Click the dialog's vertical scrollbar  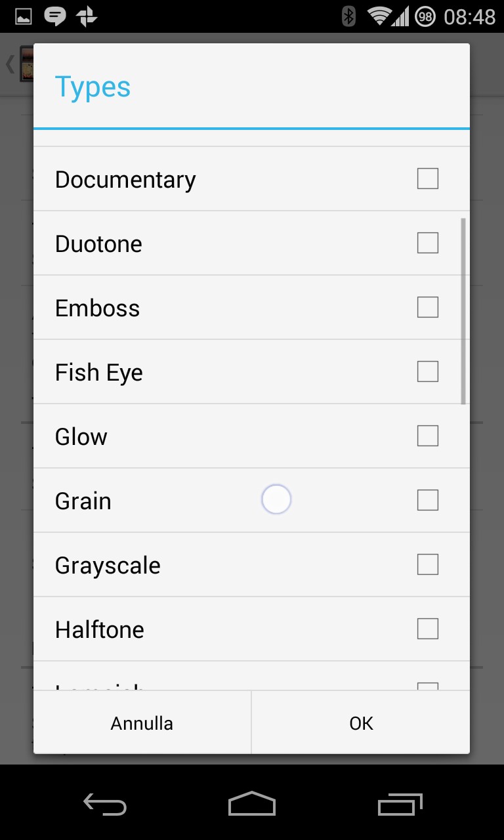point(463,311)
